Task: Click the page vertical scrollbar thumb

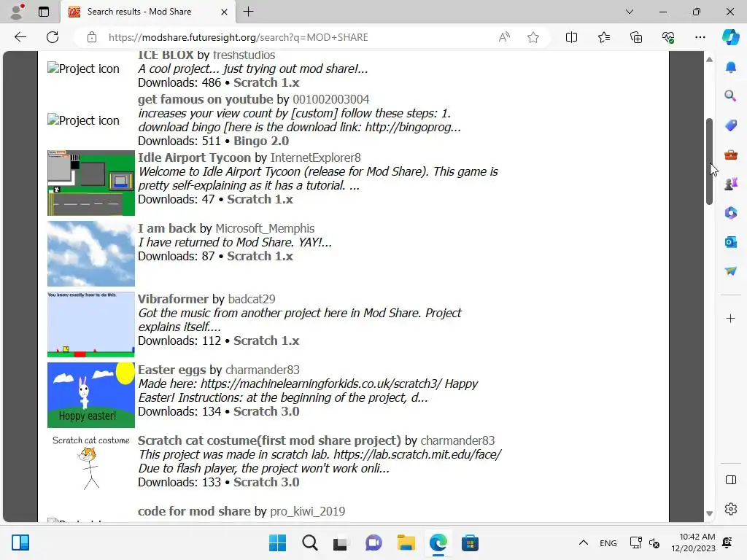Action: tap(709, 161)
